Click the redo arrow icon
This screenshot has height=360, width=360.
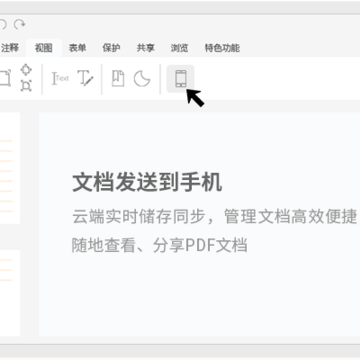pyautogui.click(x=19, y=25)
